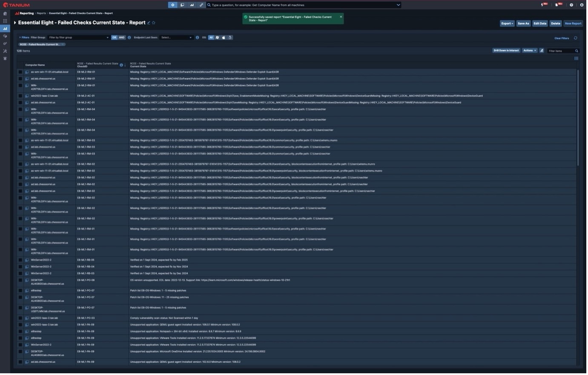Check the e8testep EB-ML1-PO-07 row checkbox
Viewport: 588px width, 375px height.
[20, 291]
